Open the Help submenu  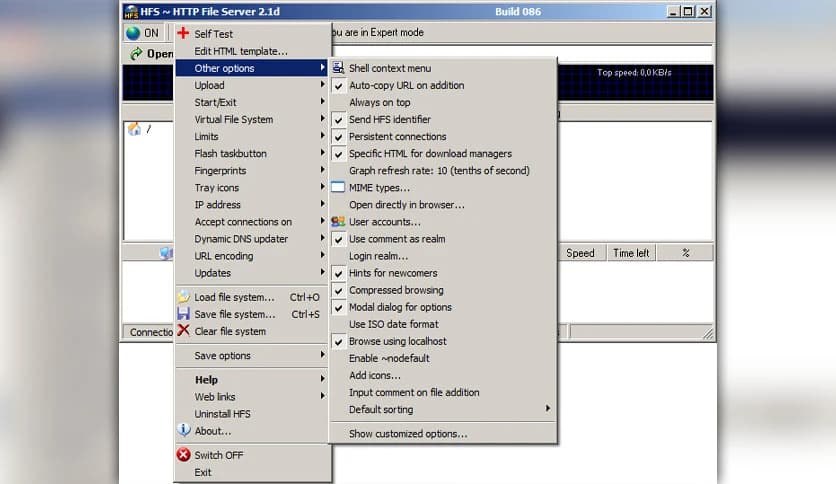[252, 380]
